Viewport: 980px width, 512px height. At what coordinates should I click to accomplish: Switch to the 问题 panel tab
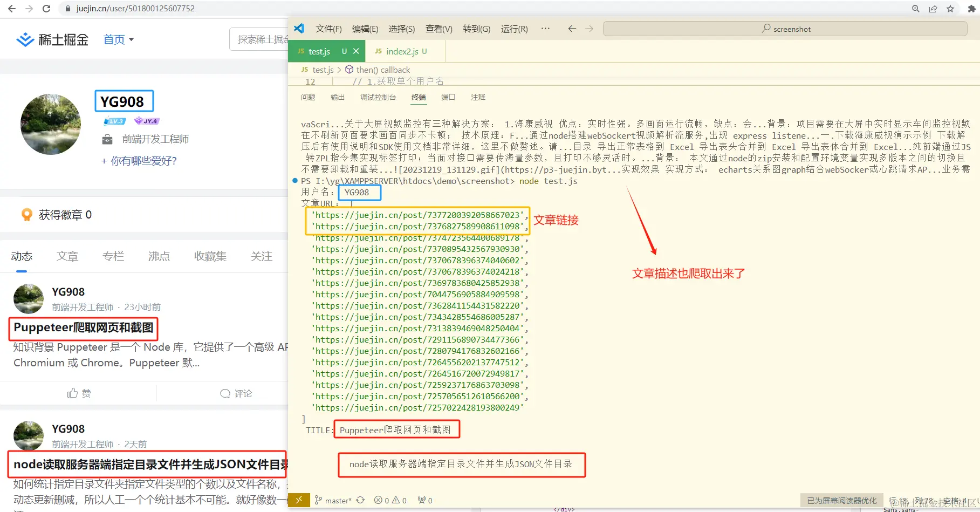pos(308,97)
